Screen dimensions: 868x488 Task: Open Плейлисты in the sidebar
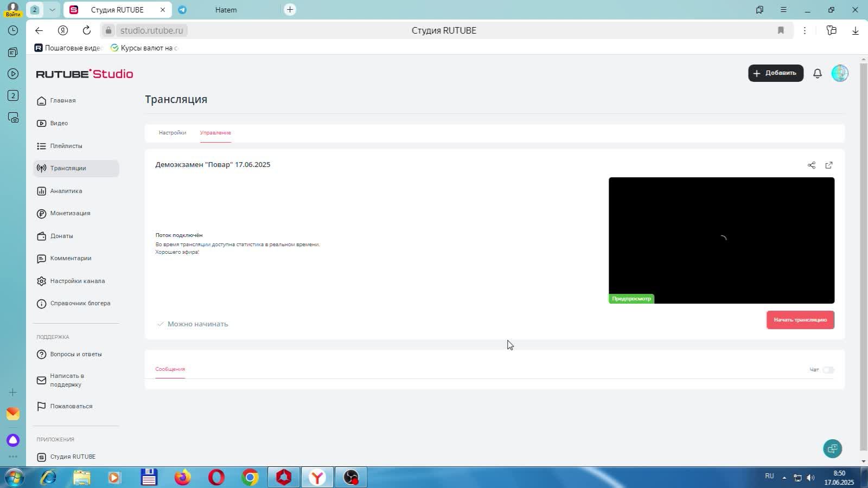pyautogui.click(x=76, y=146)
